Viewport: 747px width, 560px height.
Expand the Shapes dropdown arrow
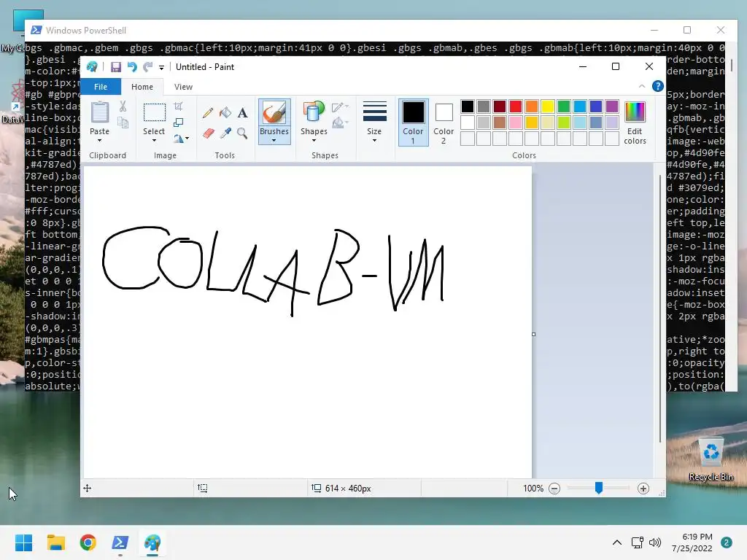tap(314, 141)
